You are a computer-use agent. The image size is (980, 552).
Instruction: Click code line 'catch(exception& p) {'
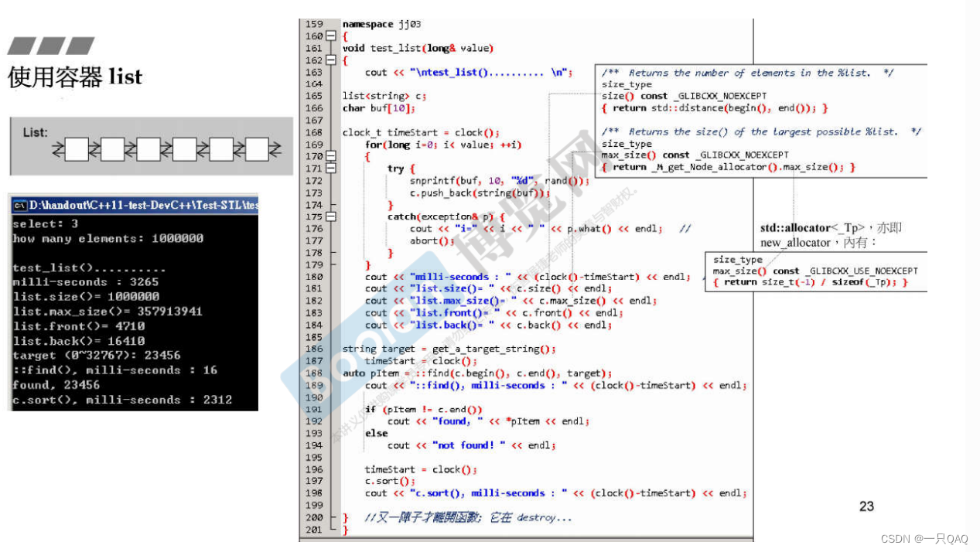point(446,216)
